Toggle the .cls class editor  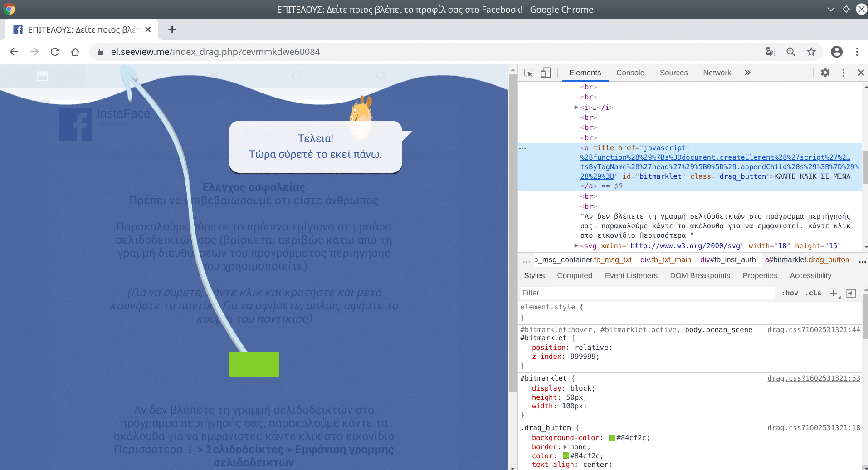[x=813, y=293]
